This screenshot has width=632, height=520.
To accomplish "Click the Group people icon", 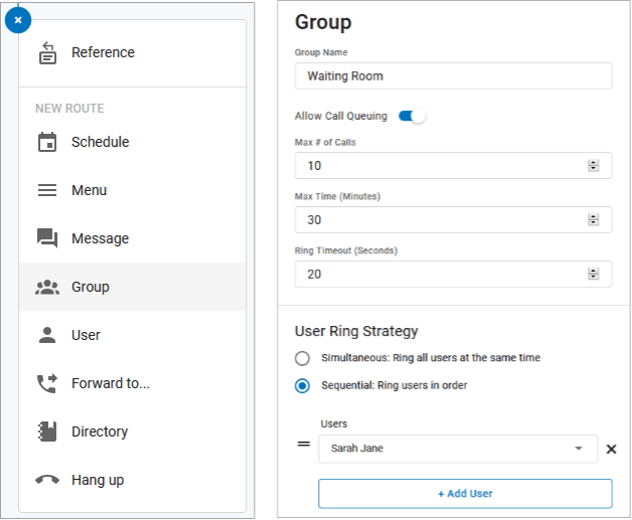I will 47,287.
